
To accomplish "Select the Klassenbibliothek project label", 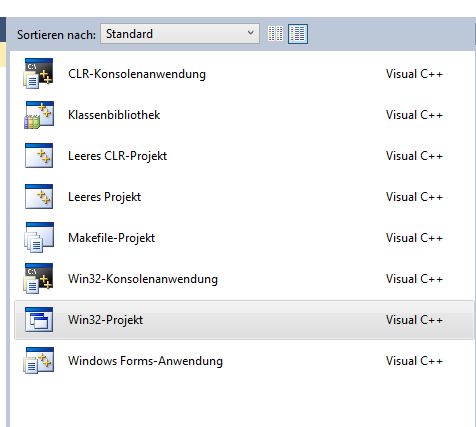I will click(114, 115).
